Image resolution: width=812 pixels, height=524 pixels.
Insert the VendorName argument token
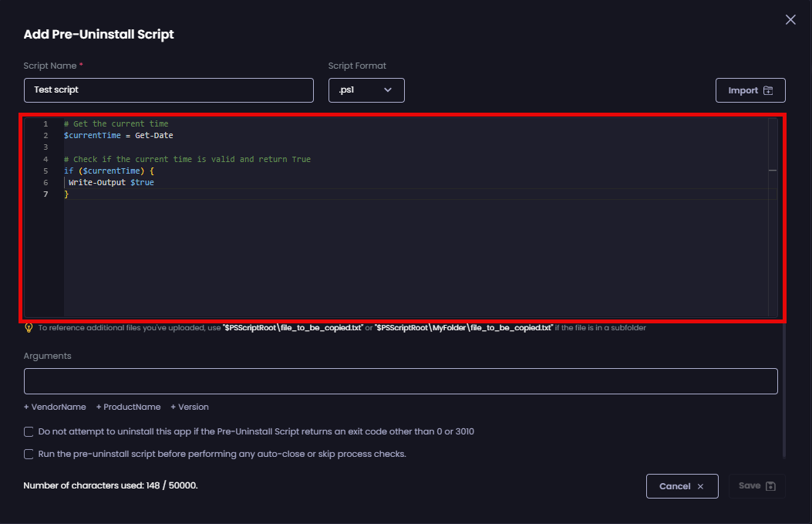(55, 407)
